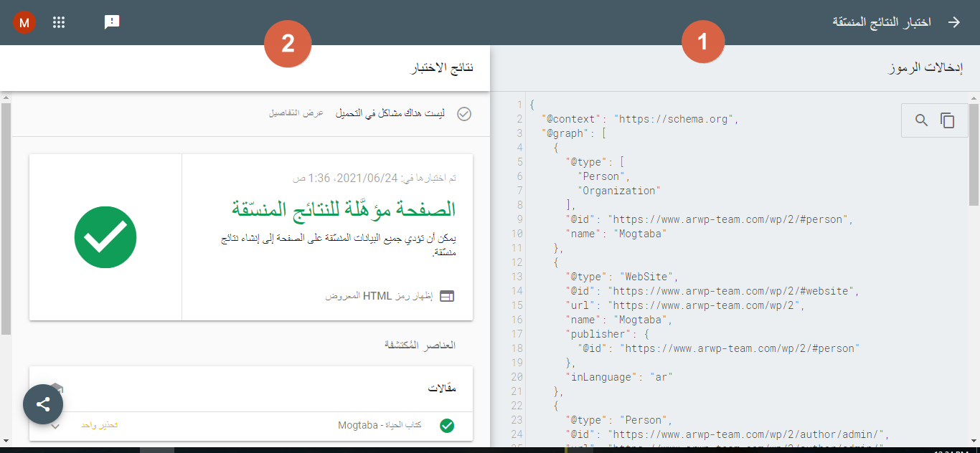Open the account avatar M

pyautogui.click(x=24, y=22)
